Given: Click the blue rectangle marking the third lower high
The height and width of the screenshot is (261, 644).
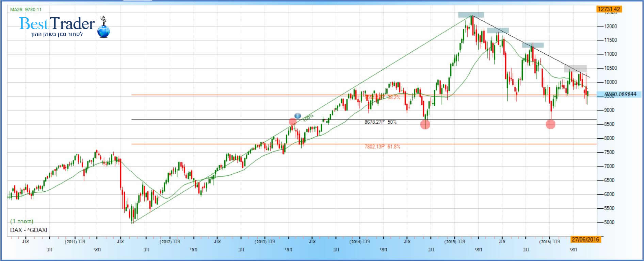Looking at the screenshot, I should pos(533,45).
